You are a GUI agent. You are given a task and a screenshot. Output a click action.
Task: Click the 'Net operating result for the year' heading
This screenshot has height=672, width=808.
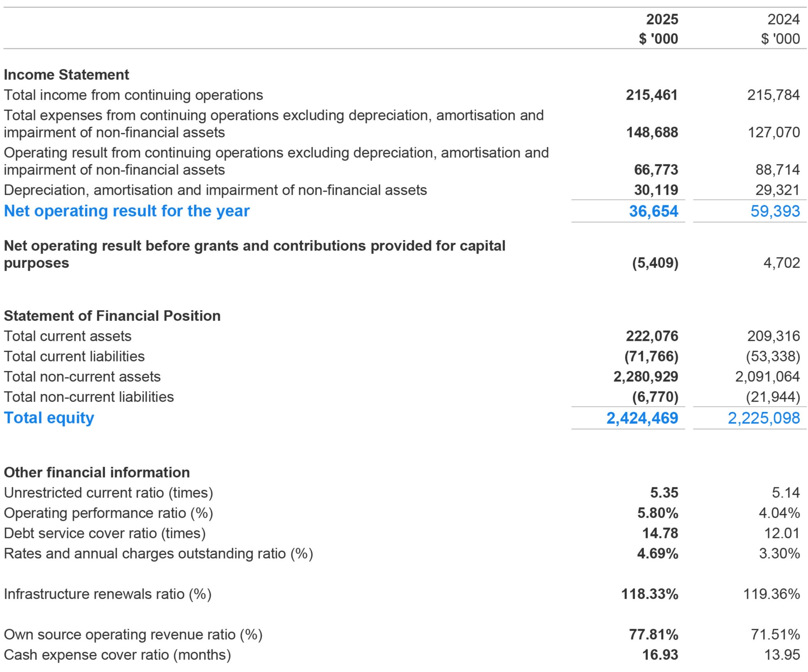click(x=127, y=211)
